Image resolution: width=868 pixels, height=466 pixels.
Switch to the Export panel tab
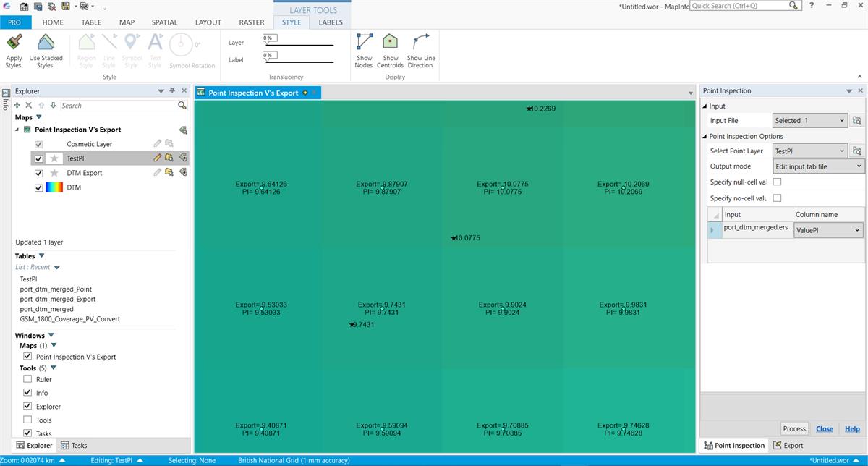(788, 446)
